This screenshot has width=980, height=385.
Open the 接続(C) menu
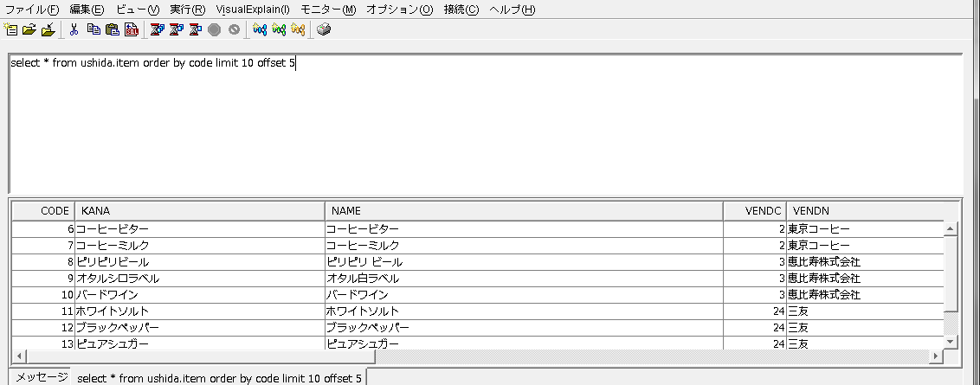tap(461, 10)
